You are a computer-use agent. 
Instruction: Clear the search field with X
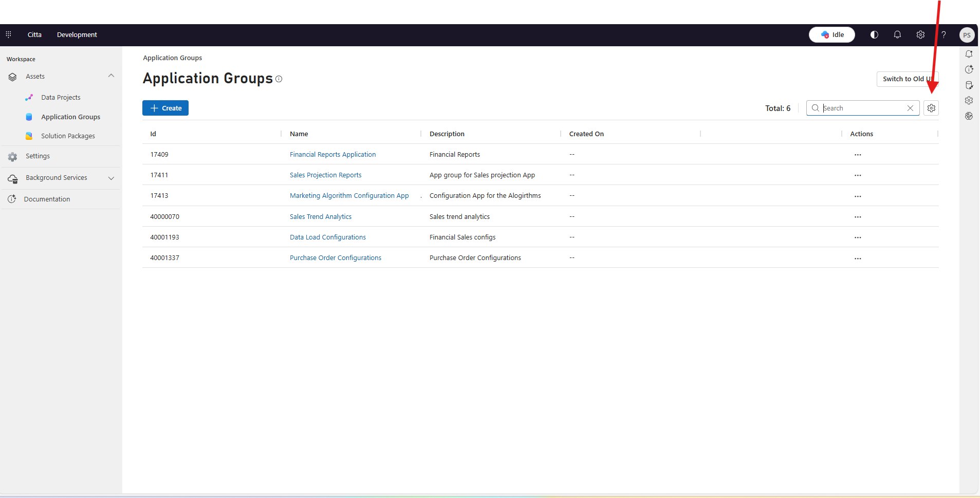pyautogui.click(x=910, y=108)
